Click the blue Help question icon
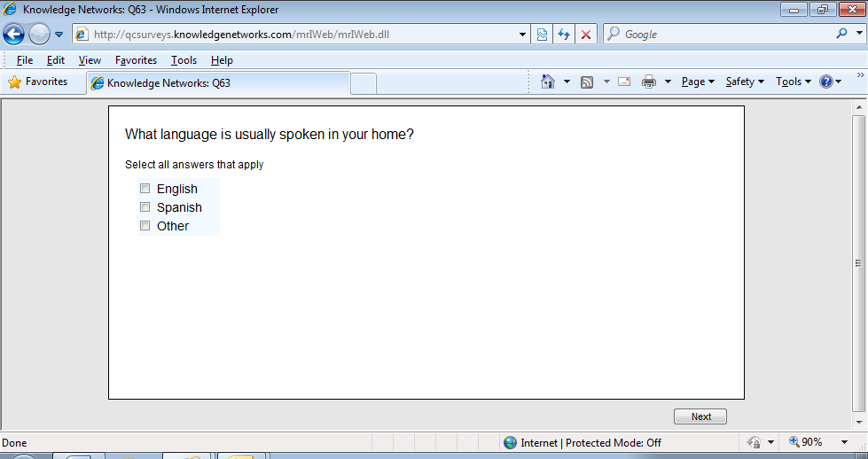Screen dimensions: 868x459 [826, 82]
